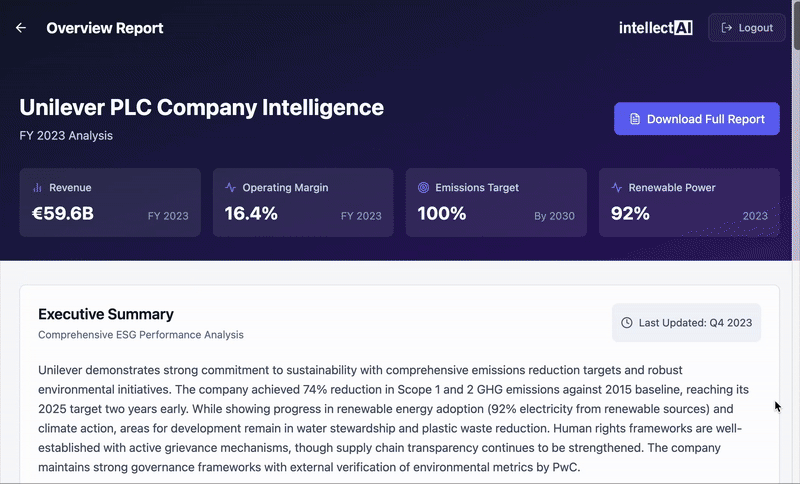Click the Renewable Power activity icon
The width and height of the screenshot is (800, 484).
pos(617,187)
